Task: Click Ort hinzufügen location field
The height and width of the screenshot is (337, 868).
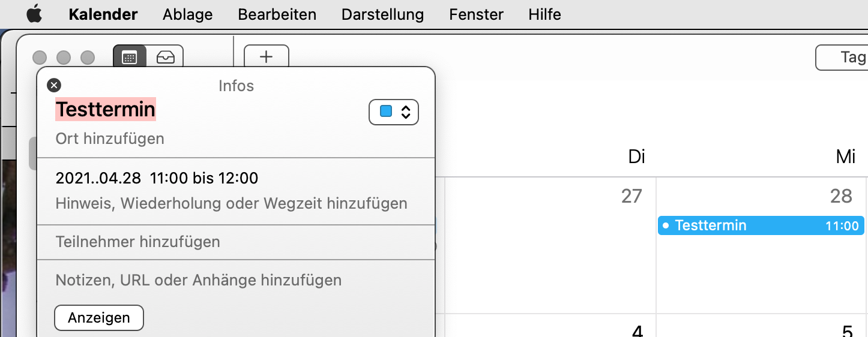Action: tap(110, 139)
